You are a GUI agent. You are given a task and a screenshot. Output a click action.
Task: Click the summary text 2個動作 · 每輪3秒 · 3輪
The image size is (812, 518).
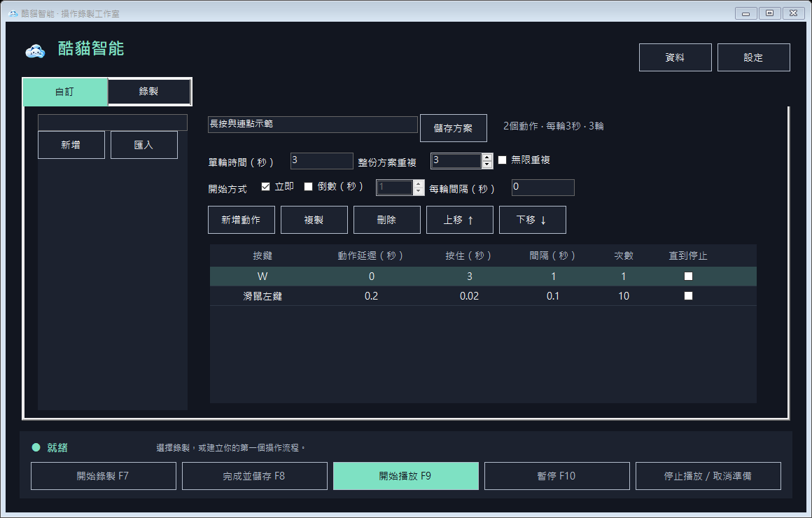554,126
